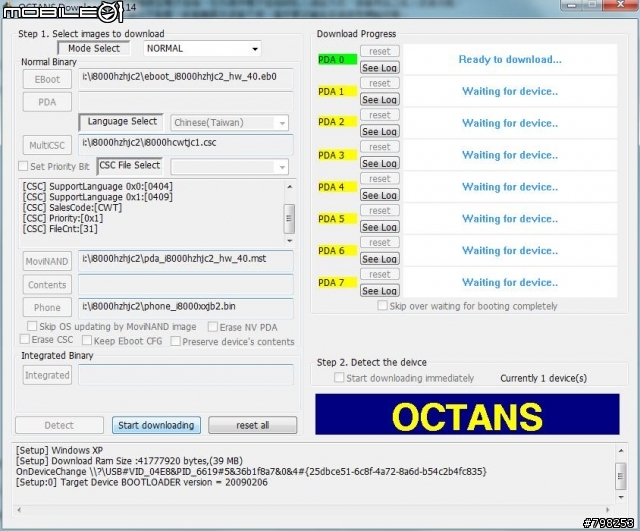Screen dimensions: 640x531
Task: Click the MoviNAND .mst path field
Action: [186, 261]
